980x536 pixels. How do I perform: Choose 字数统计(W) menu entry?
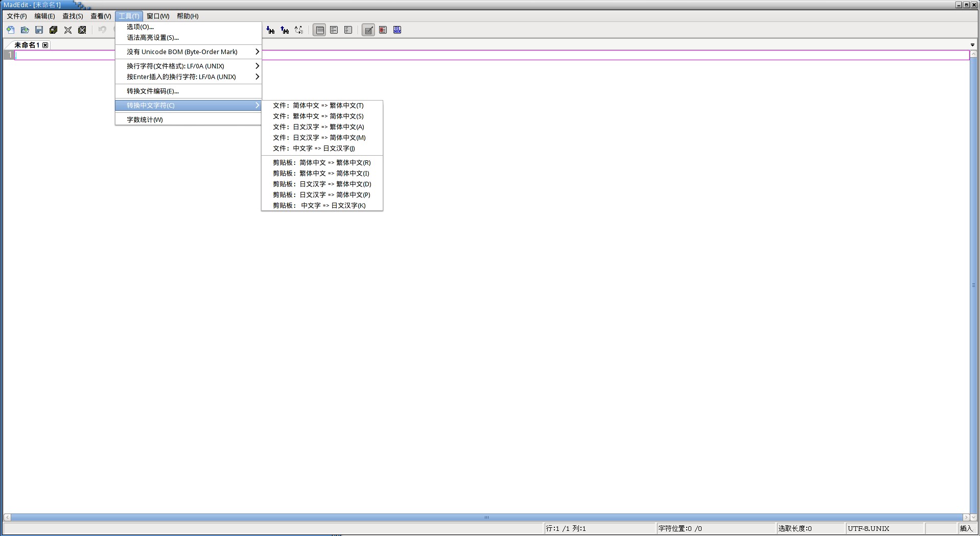(189, 120)
